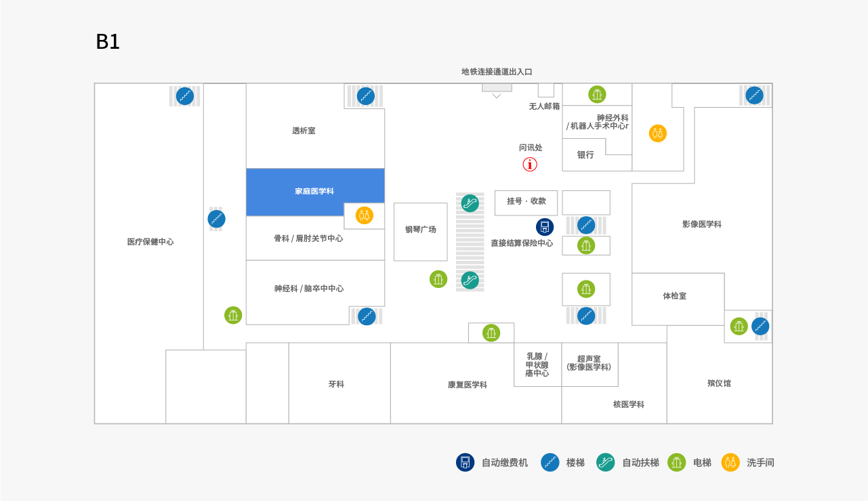Click the 透析室 room label
This screenshot has height=502, width=868.
pos(304,131)
